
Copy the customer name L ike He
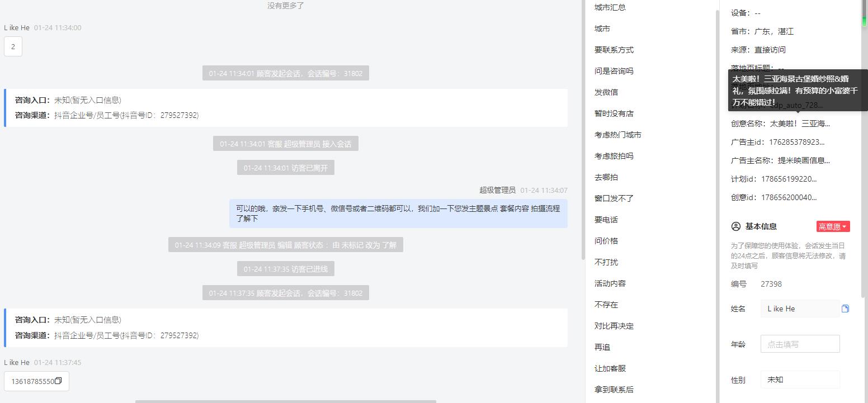(x=845, y=309)
